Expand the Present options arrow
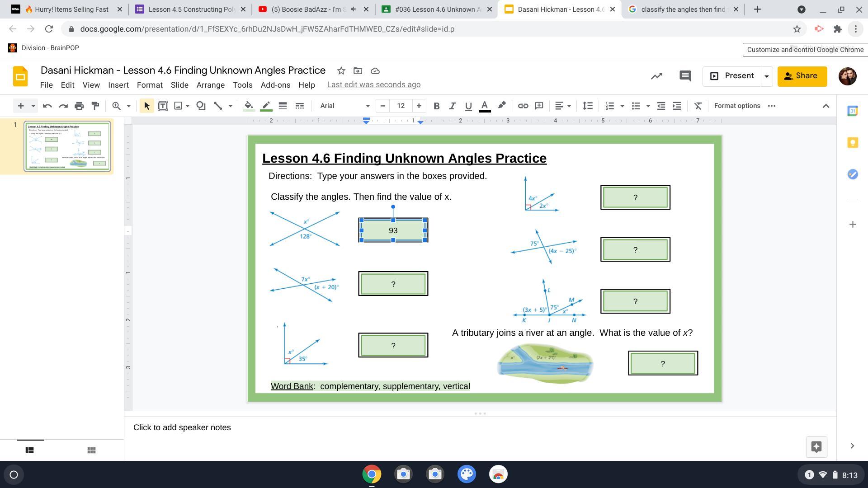868x488 pixels. point(767,76)
